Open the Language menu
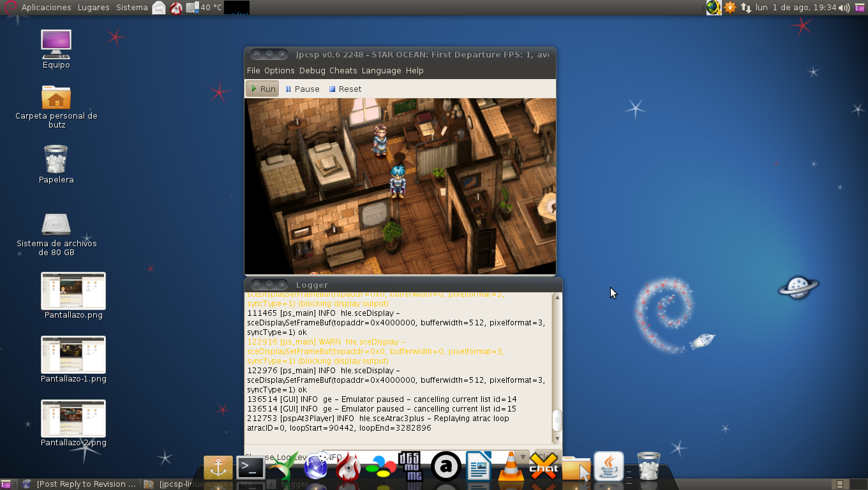Screen dimensions: 868x490 [x=381, y=70]
